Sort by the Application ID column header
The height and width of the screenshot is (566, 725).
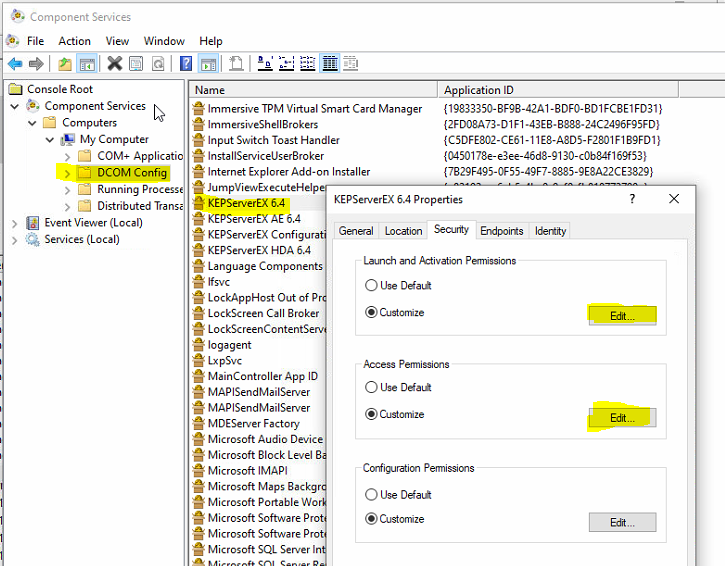[x=558, y=90]
